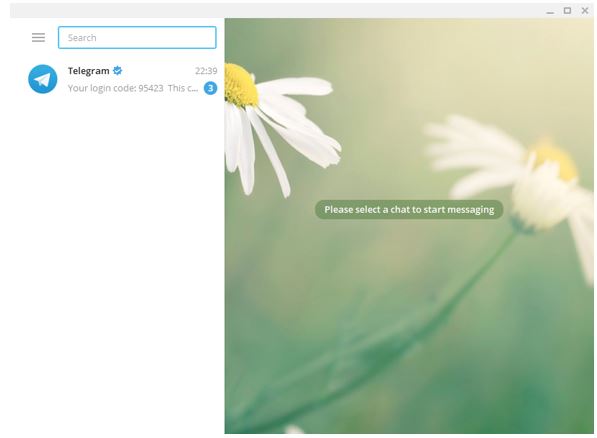Maximize the Telegram window
597x438 pixels.
(567, 11)
